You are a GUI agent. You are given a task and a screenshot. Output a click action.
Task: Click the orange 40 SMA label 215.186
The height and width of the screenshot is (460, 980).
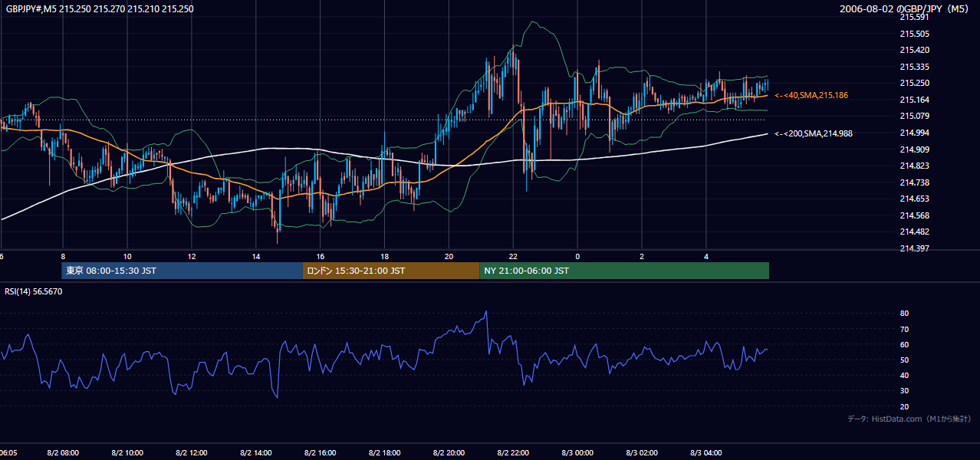tap(811, 95)
